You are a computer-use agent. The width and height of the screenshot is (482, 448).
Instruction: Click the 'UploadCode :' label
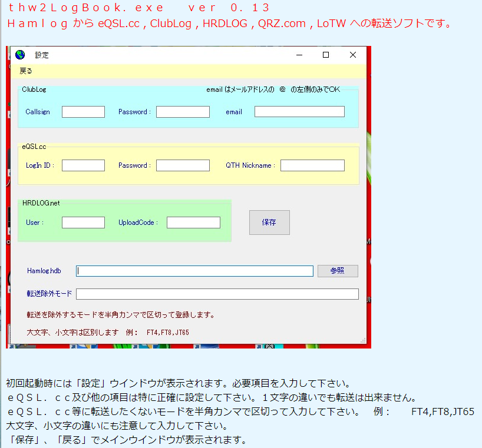[x=138, y=223]
